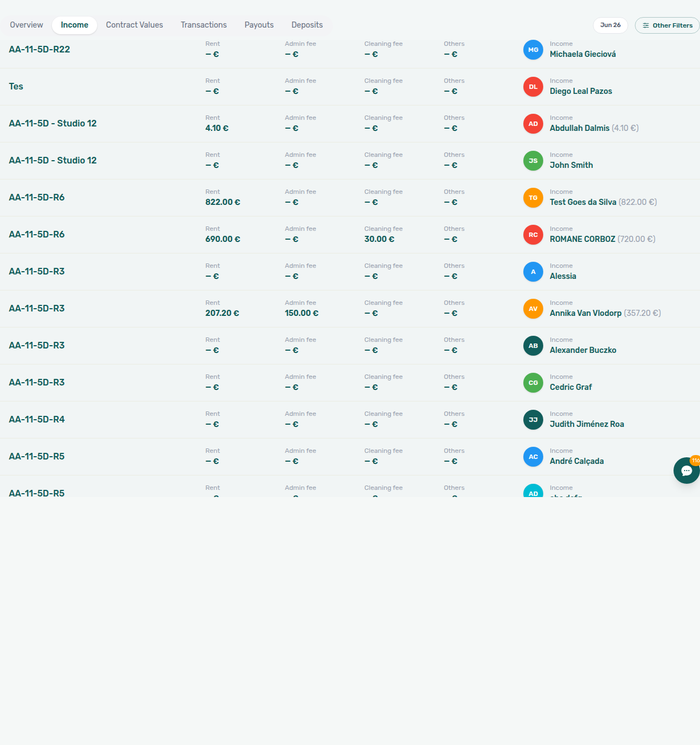Click the CG avatar for Cedric Graf

pyautogui.click(x=533, y=383)
